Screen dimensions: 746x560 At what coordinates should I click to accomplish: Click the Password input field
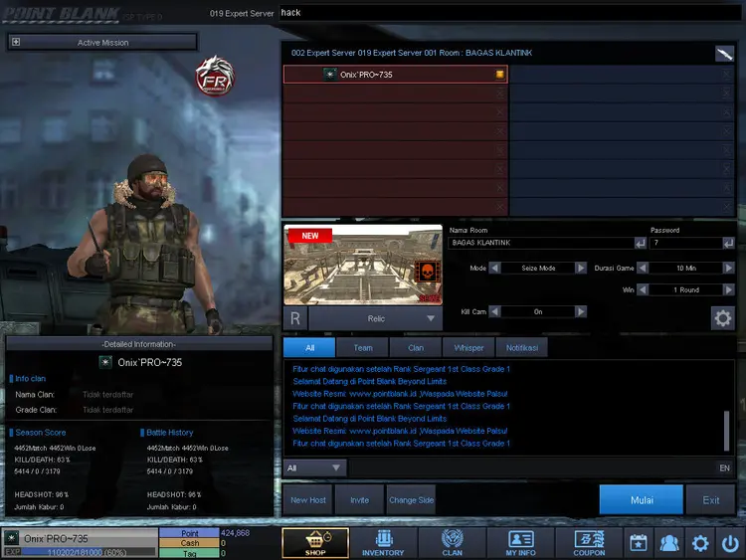(686, 243)
